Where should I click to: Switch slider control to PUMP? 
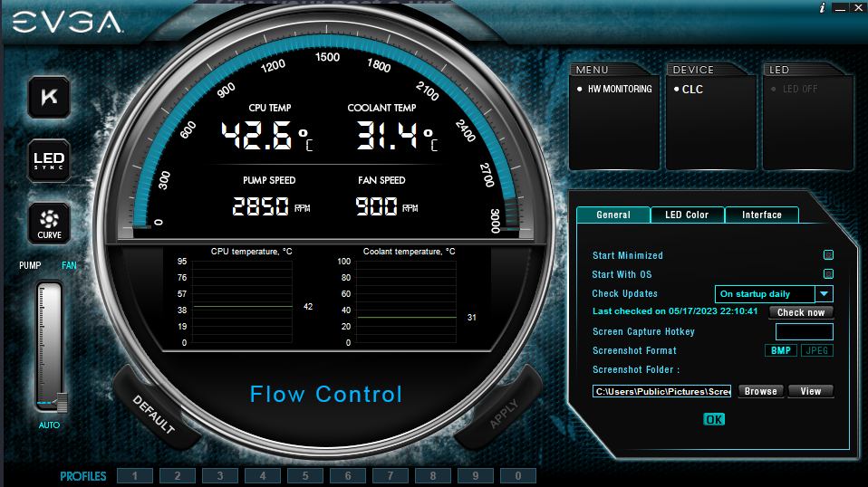point(30,265)
